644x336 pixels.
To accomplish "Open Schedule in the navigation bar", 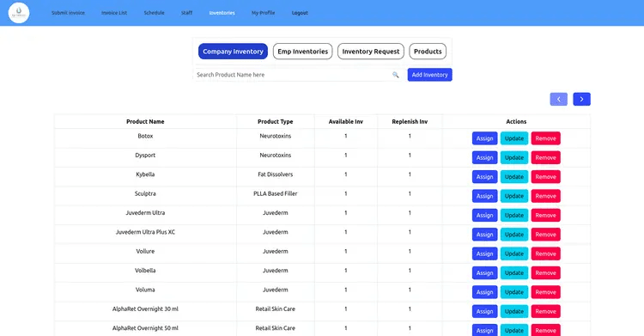I will [154, 13].
